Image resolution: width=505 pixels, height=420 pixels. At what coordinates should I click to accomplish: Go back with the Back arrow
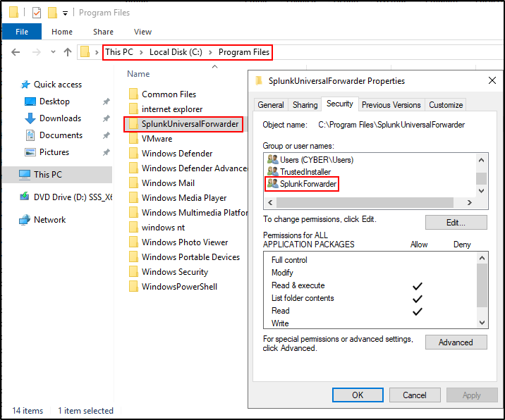16,52
